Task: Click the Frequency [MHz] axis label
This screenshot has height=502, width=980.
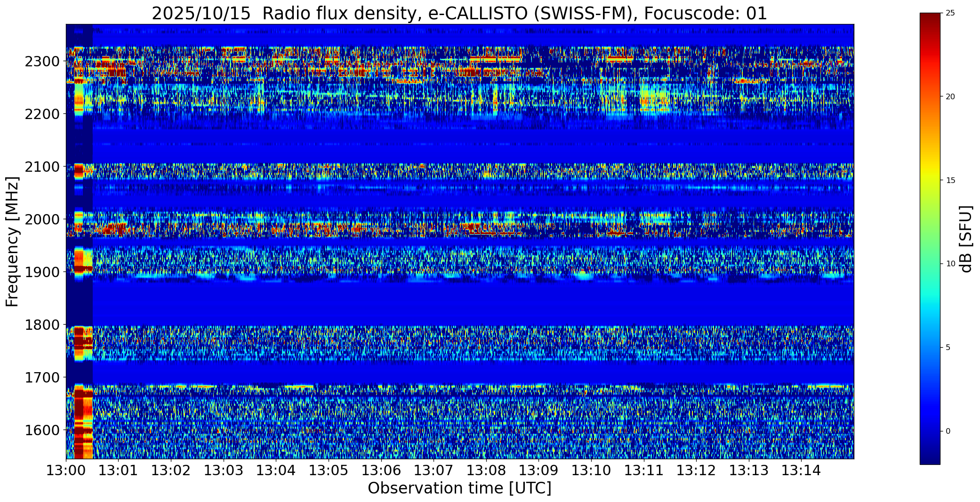Action: (x=13, y=242)
